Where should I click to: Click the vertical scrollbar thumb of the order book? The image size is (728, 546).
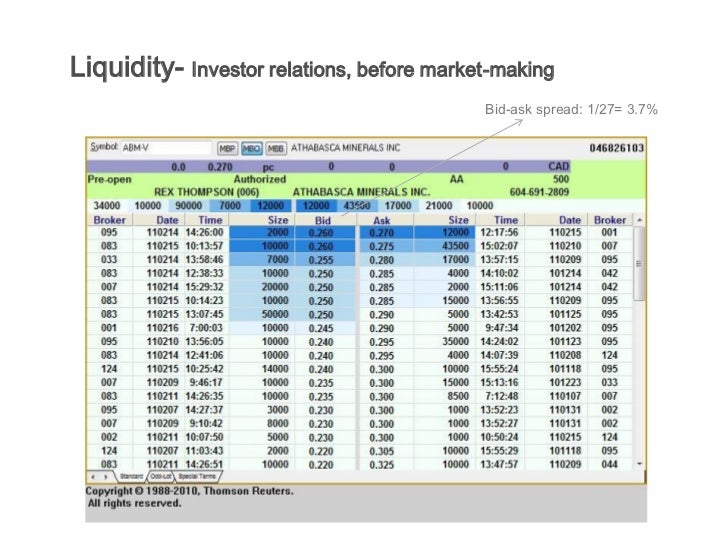pyautogui.click(x=639, y=264)
